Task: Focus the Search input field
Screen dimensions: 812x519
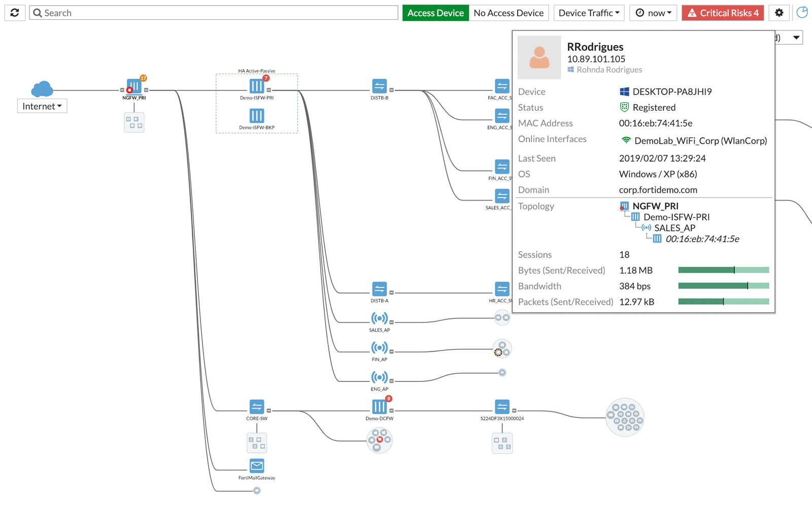Action: tap(214, 13)
